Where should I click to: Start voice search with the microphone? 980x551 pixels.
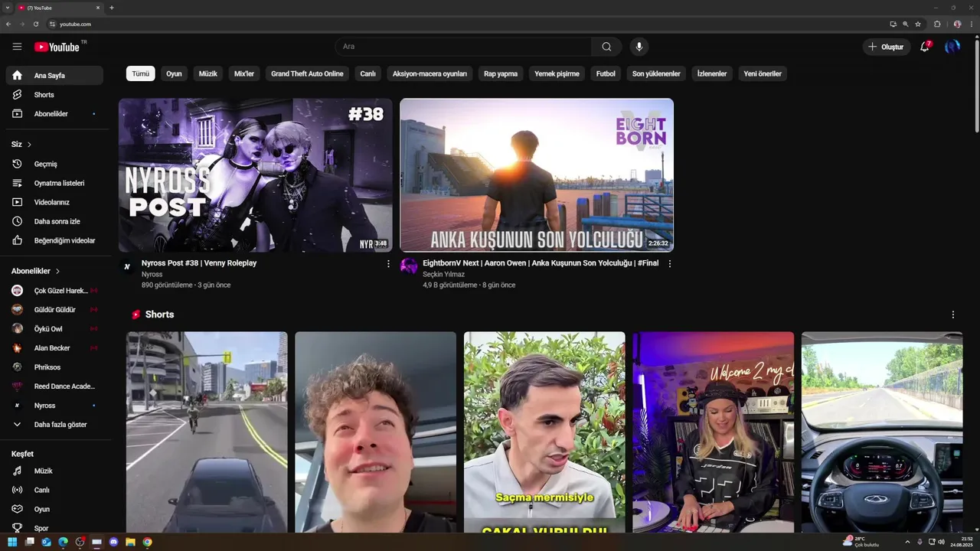pyautogui.click(x=639, y=47)
